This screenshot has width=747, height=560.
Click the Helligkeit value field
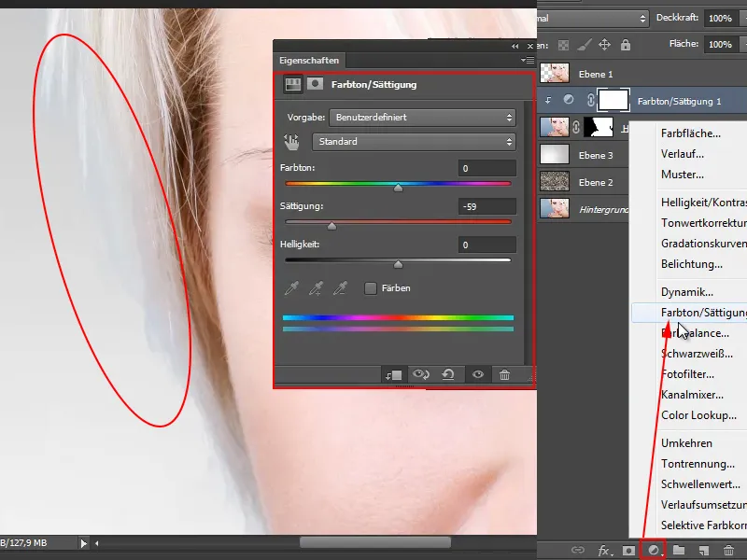(x=486, y=245)
